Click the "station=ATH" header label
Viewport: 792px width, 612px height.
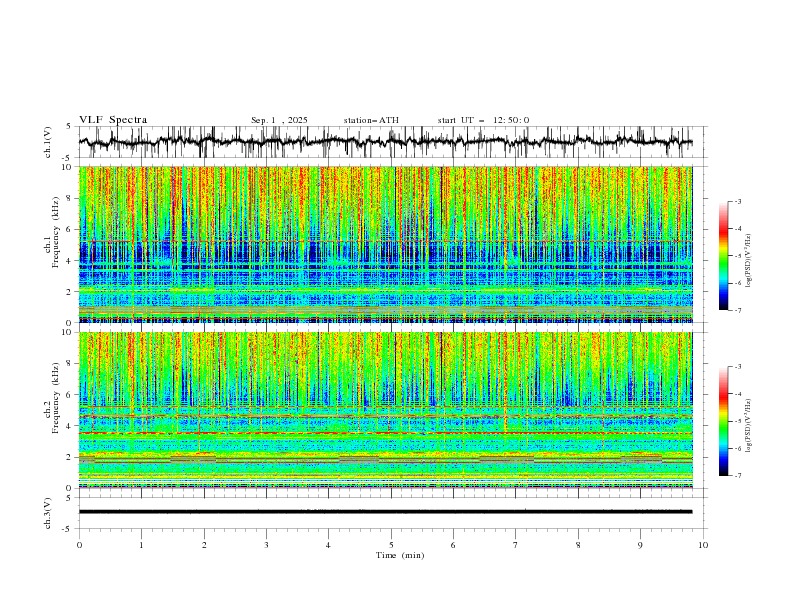point(371,120)
